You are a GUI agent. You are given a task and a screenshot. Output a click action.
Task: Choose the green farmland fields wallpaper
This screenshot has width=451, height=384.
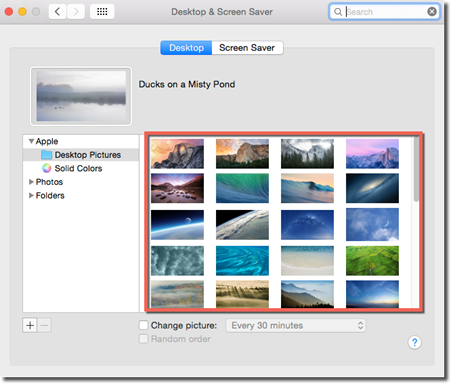coord(372,261)
